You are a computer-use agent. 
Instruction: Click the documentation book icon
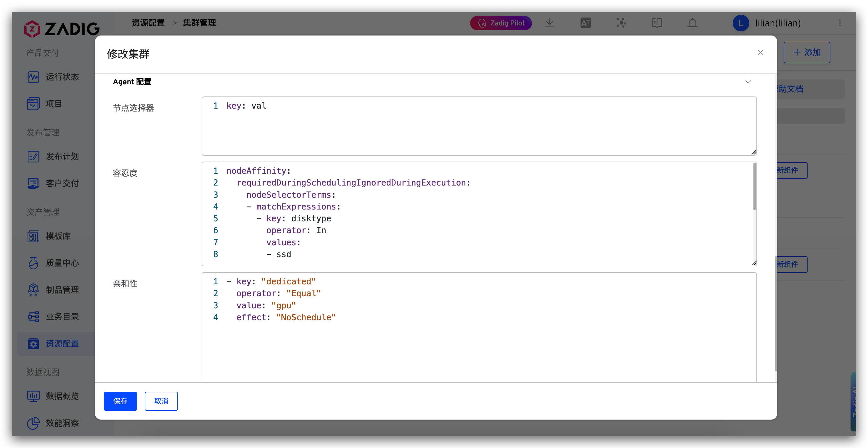(x=657, y=23)
